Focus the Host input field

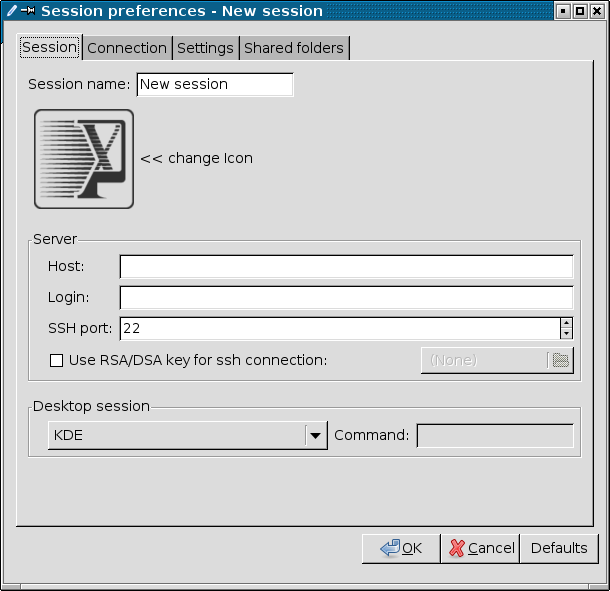[x=346, y=266]
